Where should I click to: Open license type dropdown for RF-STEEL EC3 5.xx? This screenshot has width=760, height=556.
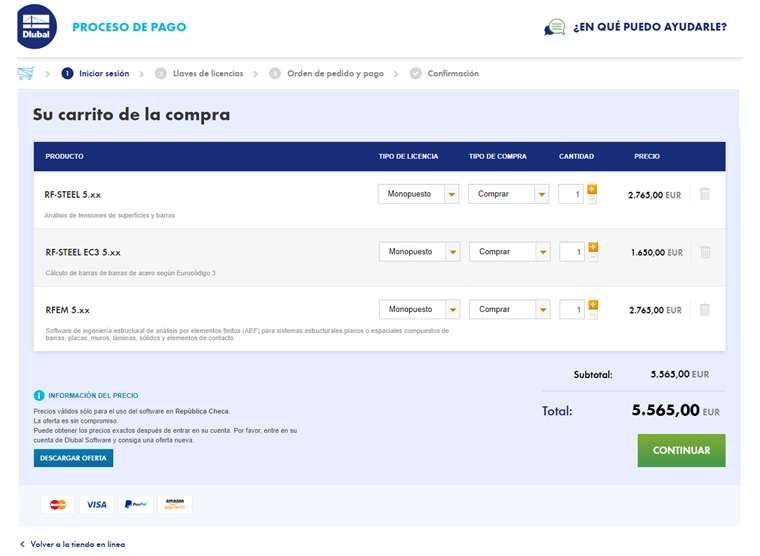click(419, 252)
